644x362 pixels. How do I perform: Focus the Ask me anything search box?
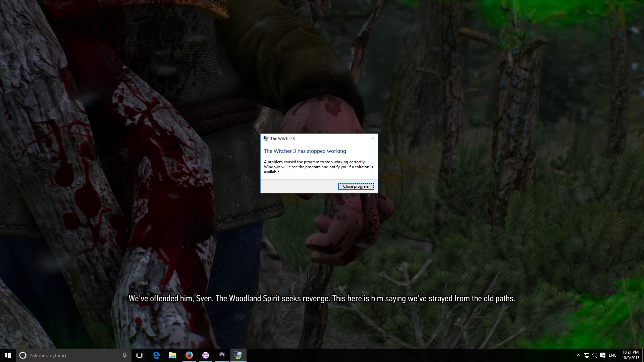pos(74,355)
